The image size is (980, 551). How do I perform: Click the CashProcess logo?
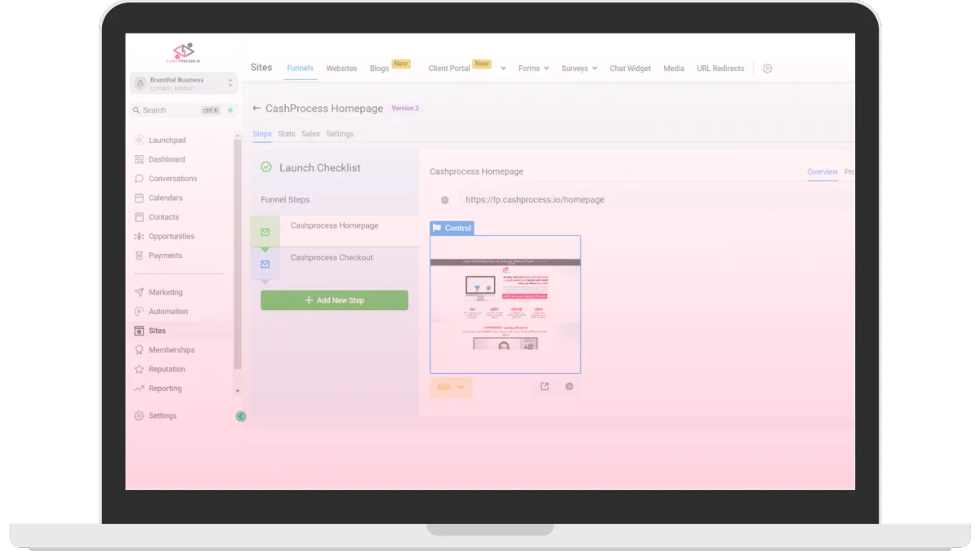tap(184, 53)
